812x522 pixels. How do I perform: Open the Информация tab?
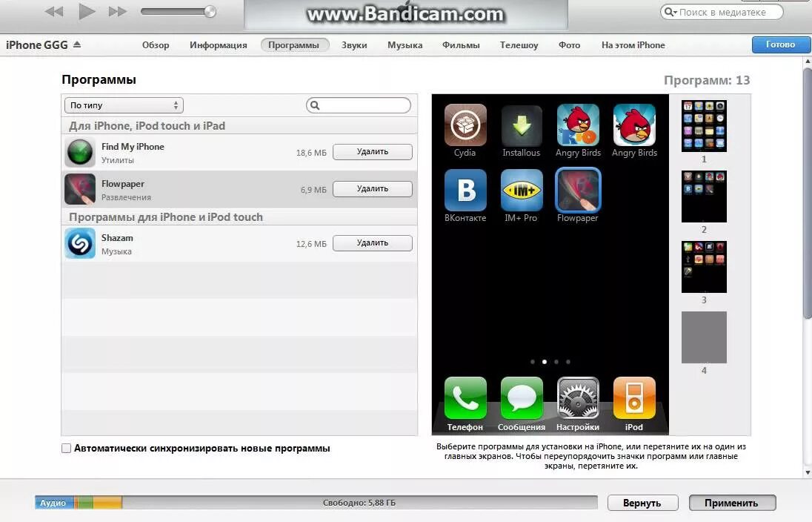218,45
